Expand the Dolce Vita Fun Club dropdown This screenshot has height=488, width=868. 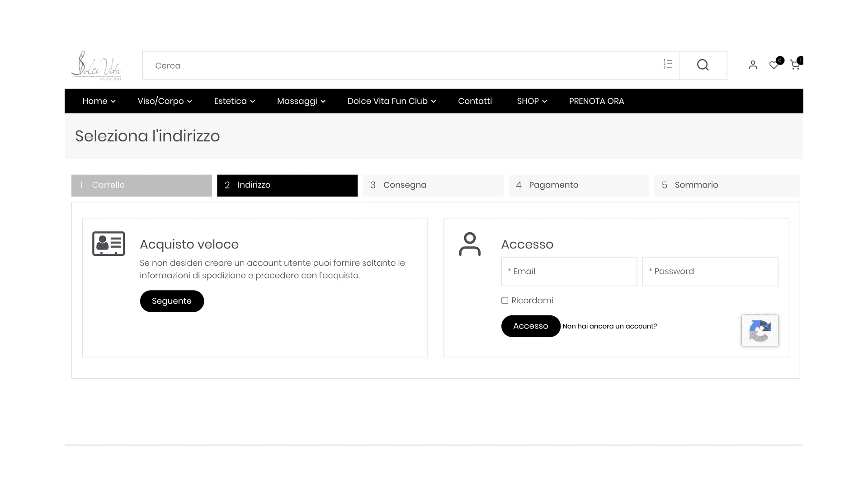pyautogui.click(x=392, y=101)
